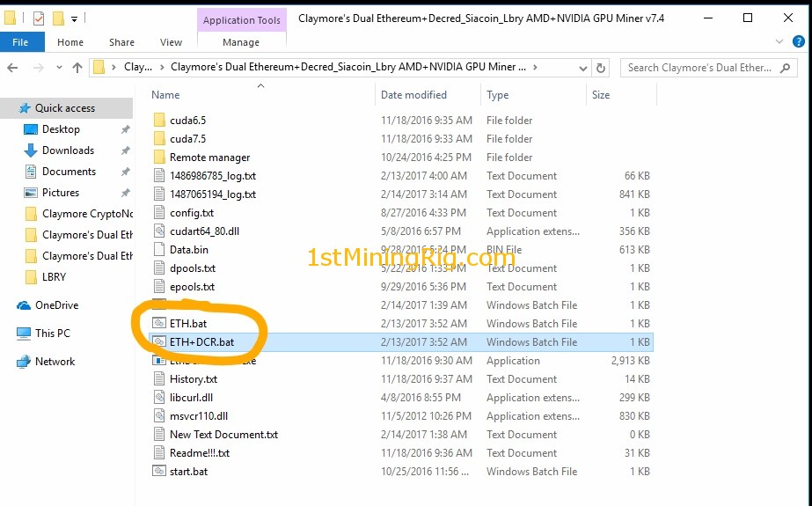Sort by Date modified column
Image resolution: width=812 pixels, height=506 pixels.
(x=413, y=95)
